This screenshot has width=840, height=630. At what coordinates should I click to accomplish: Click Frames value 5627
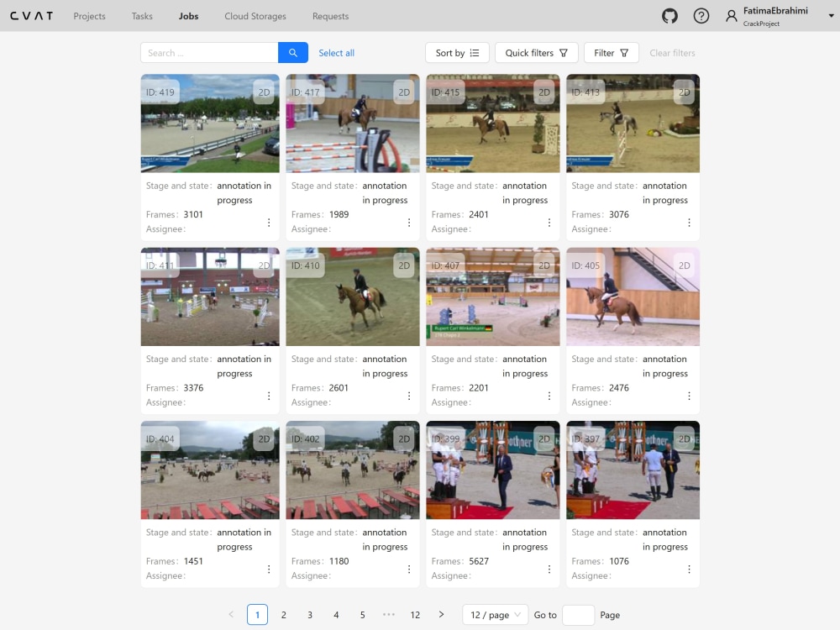479,561
